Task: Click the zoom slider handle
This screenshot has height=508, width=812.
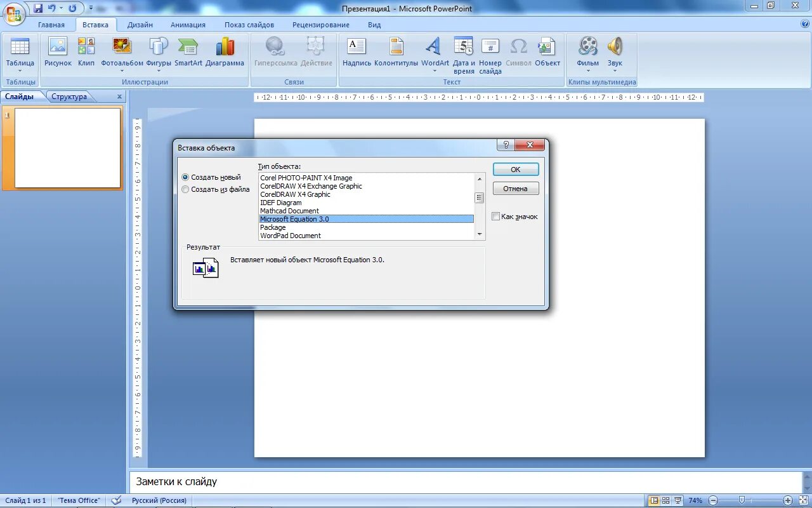Action: (743, 500)
